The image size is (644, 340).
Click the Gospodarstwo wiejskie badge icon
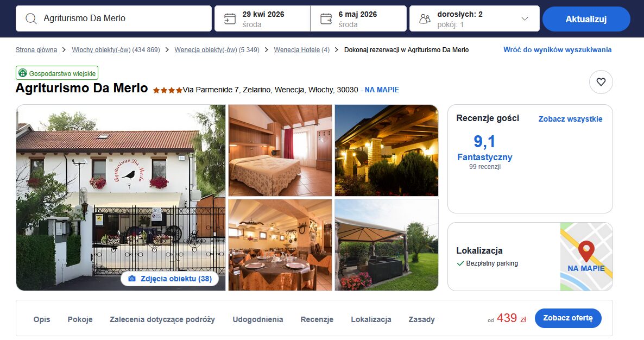coord(23,73)
